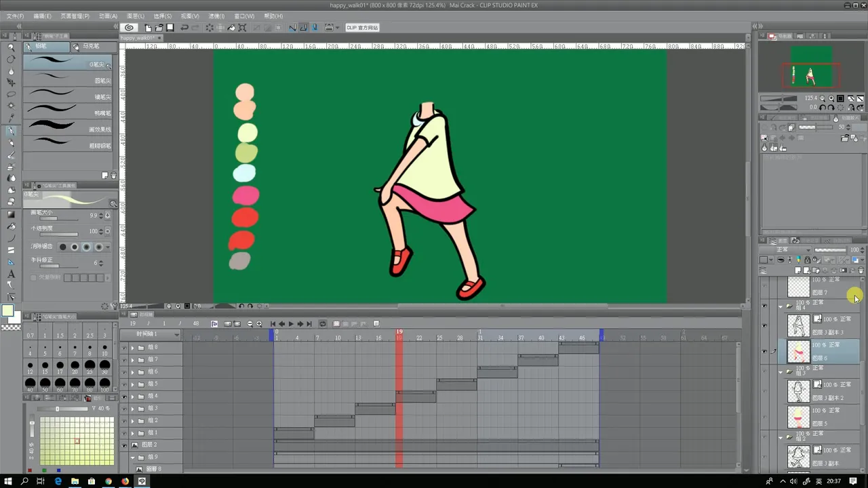868x488 pixels.
Task: Select the Text tool labeled A
Action: tap(11, 274)
